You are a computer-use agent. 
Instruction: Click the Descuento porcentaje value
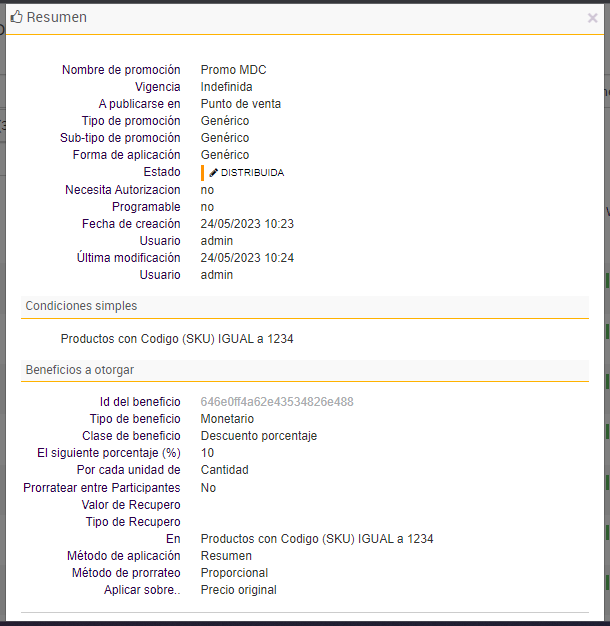pyautogui.click(x=259, y=436)
